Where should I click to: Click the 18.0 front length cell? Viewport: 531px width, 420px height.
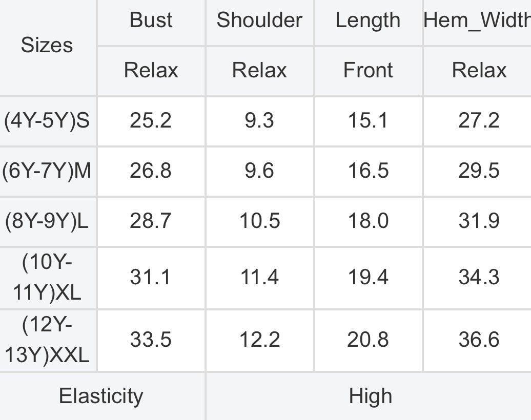(368, 221)
